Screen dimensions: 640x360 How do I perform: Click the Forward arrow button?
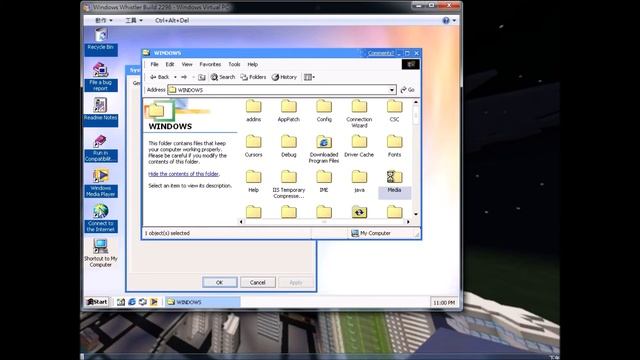pyautogui.click(x=184, y=77)
